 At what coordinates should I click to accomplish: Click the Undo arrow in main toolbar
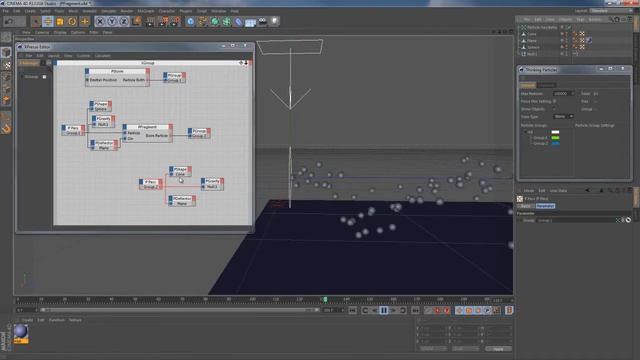tap(10, 21)
